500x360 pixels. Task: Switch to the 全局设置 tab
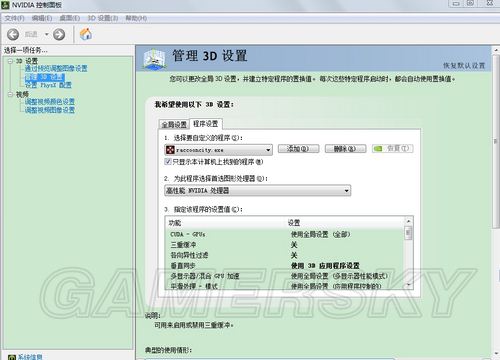(x=174, y=125)
